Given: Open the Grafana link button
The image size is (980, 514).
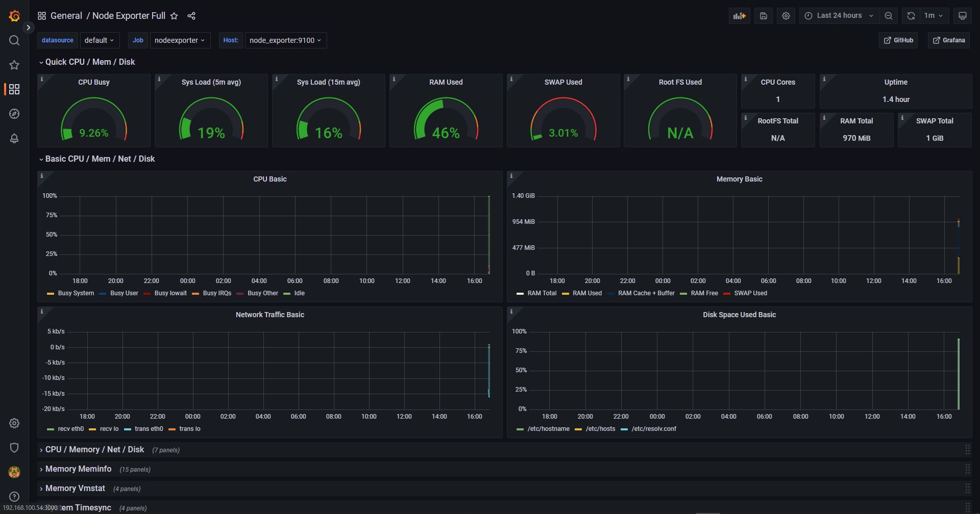Looking at the screenshot, I should 949,40.
